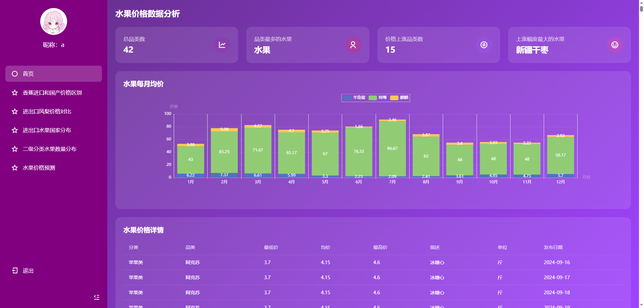Toggle the blue 羊角蜜 legend swatch
Viewport: 644px width, 308px height.
coord(347,98)
